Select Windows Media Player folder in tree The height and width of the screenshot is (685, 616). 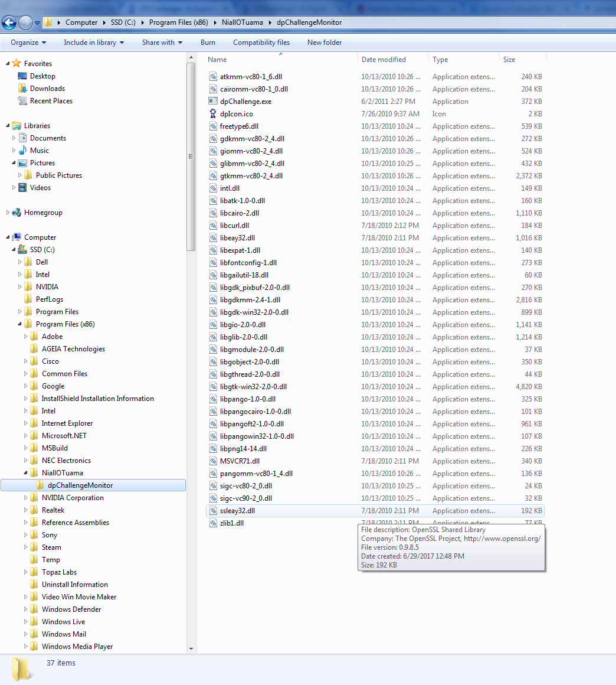[77, 646]
